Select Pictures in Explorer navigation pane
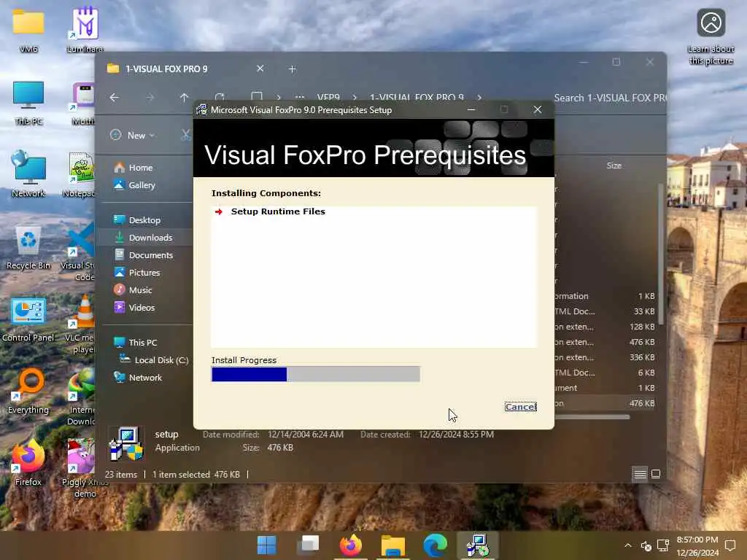Image resolution: width=747 pixels, height=560 pixels. 137,273
